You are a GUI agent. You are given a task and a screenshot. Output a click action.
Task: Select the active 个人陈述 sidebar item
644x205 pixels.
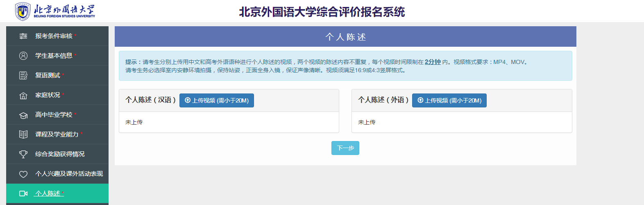pyautogui.click(x=57, y=194)
